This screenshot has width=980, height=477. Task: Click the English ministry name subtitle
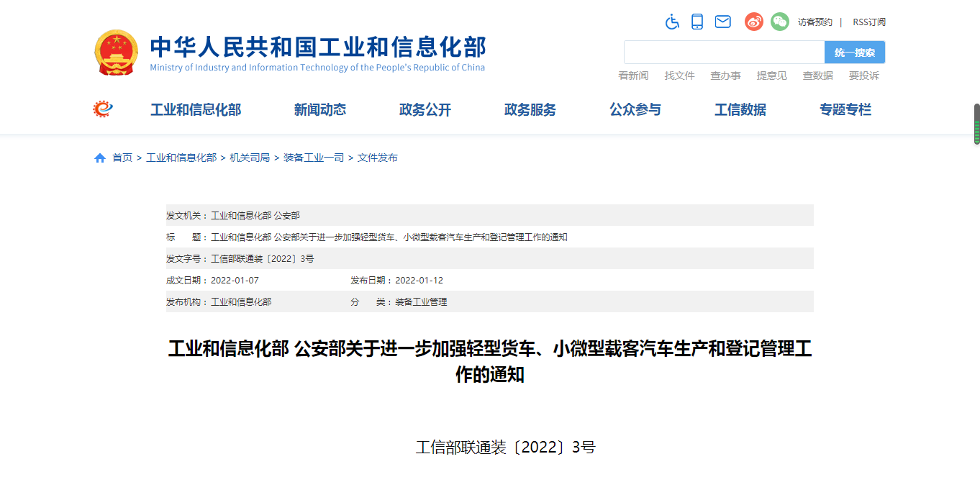317,68
